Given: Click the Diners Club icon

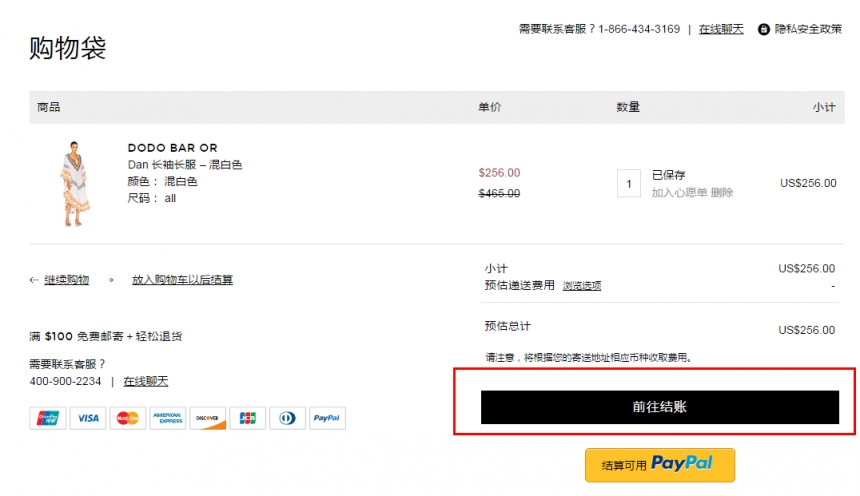Looking at the screenshot, I should click(287, 418).
